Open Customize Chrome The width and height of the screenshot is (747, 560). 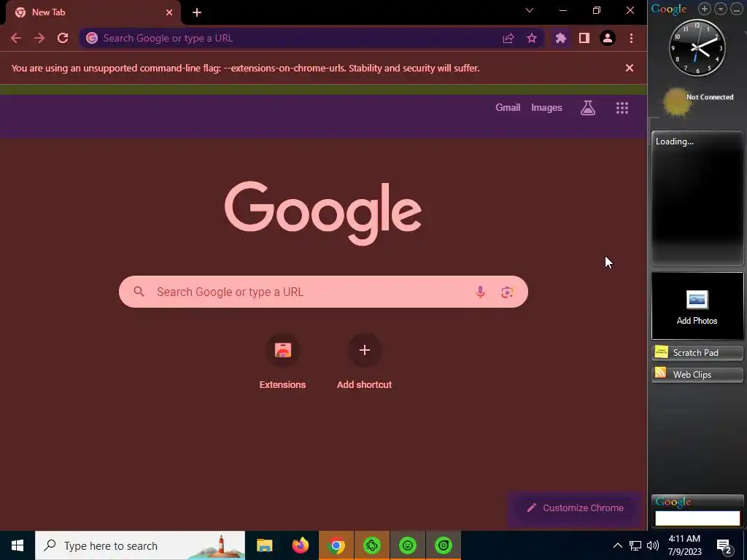[575, 508]
